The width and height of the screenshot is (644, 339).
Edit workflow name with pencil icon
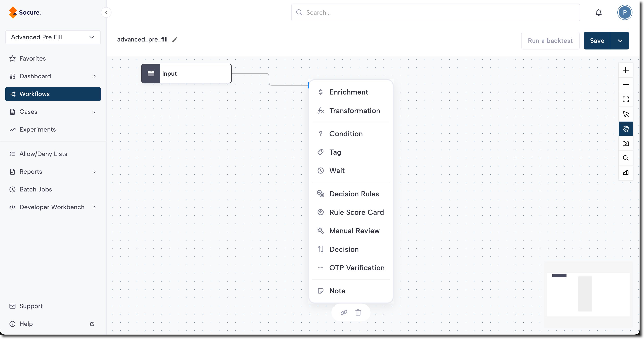point(175,39)
